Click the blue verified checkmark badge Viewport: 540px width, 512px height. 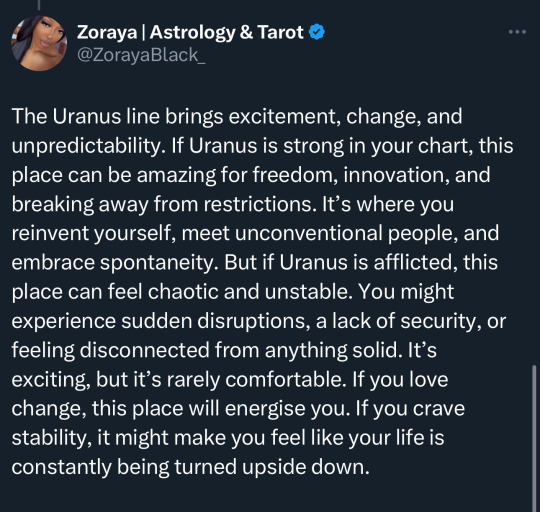(316, 32)
